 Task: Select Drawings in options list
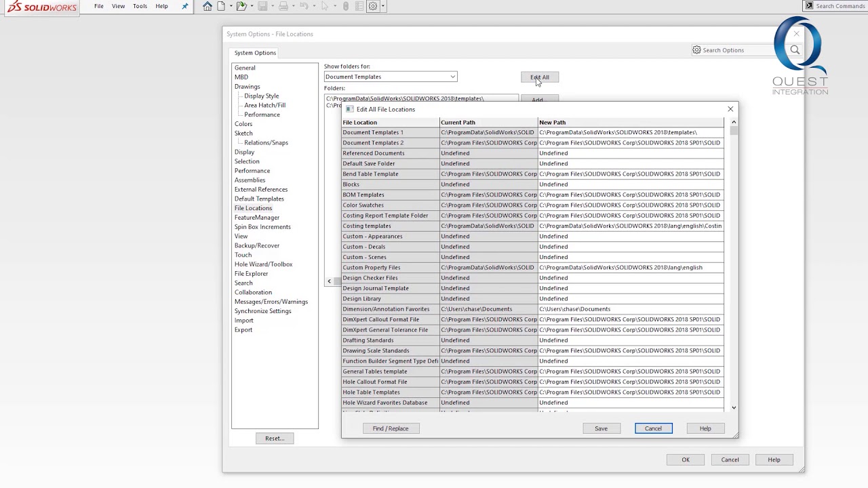[x=247, y=87]
